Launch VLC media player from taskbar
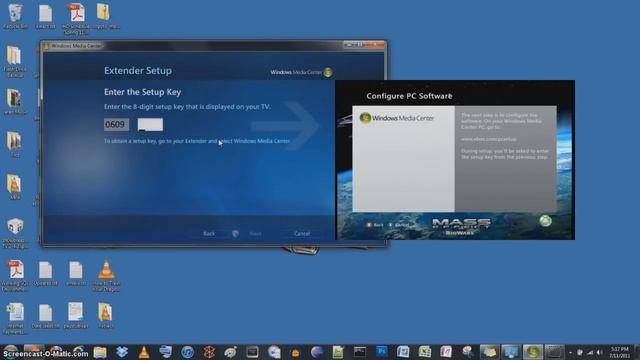Screen dimensions: 640x360 pyautogui.click(x=144, y=352)
